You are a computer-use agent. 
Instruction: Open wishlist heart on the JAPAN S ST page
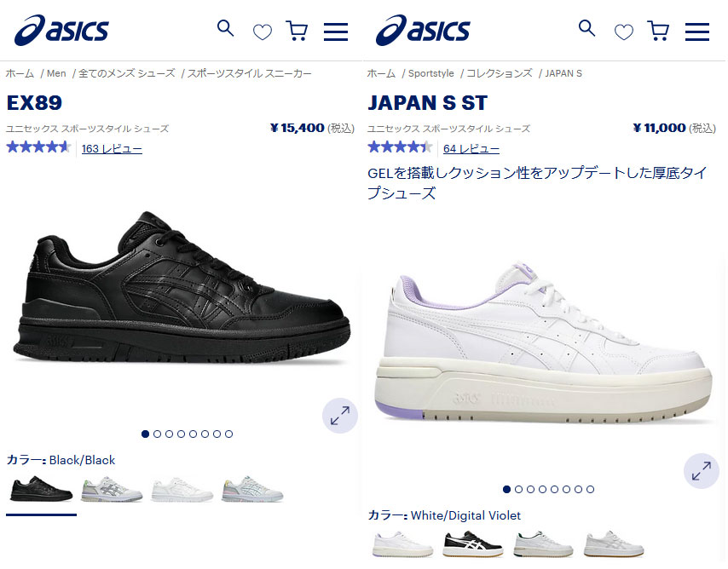[623, 32]
